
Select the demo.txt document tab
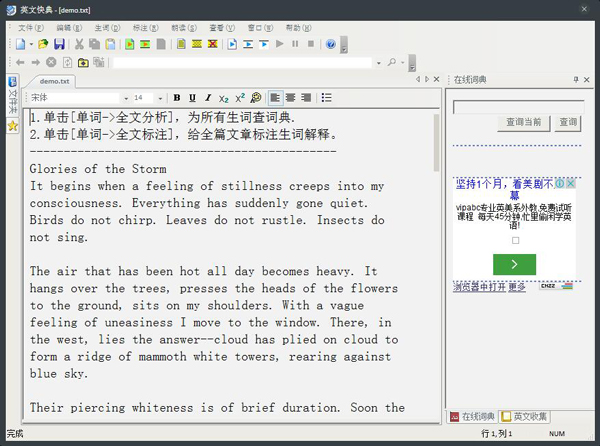(54, 81)
